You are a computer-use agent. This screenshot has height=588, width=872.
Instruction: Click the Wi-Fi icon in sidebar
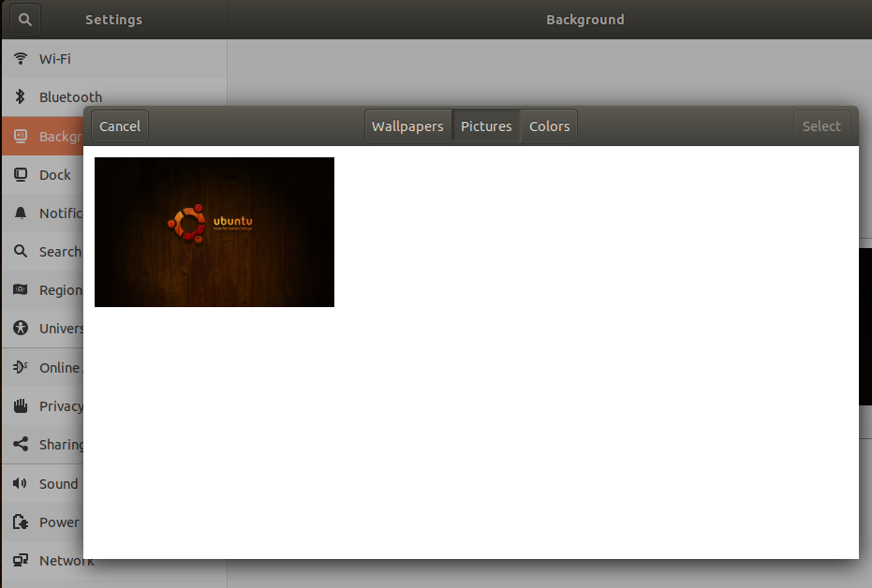21,58
